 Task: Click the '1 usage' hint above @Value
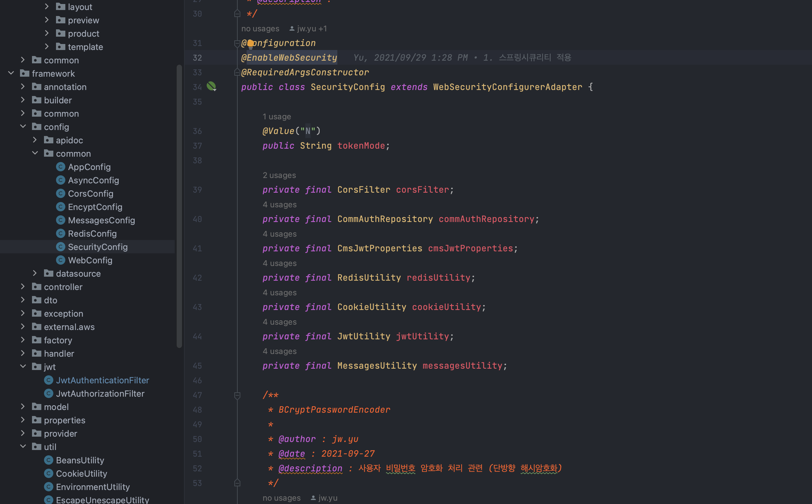(277, 117)
